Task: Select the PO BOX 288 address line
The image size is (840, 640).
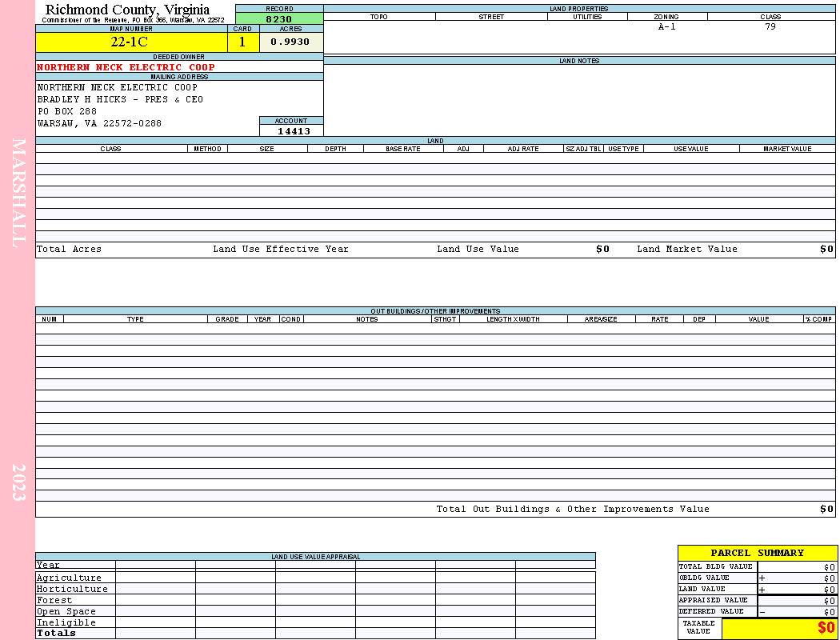Action: pyautogui.click(x=67, y=111)
